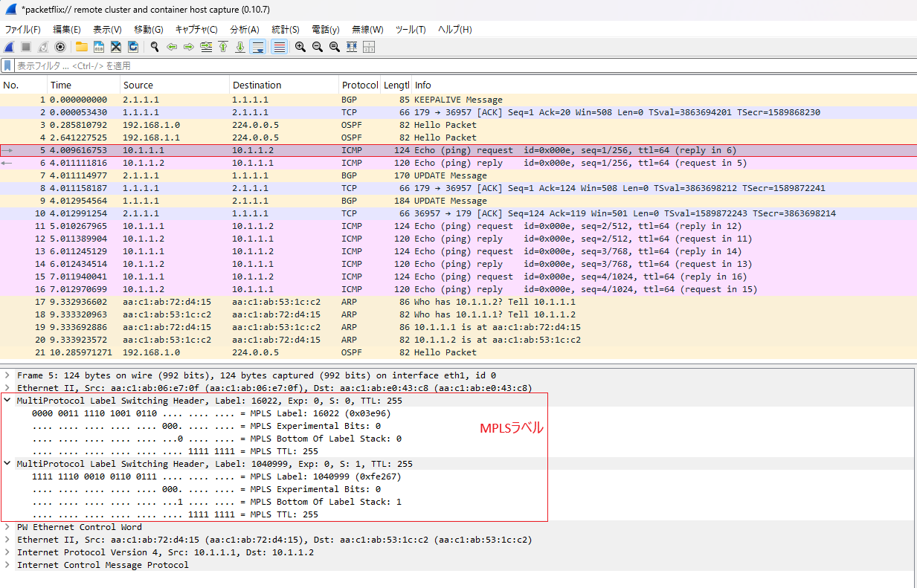Open the 統計(S) menu

tap(285, 30)
